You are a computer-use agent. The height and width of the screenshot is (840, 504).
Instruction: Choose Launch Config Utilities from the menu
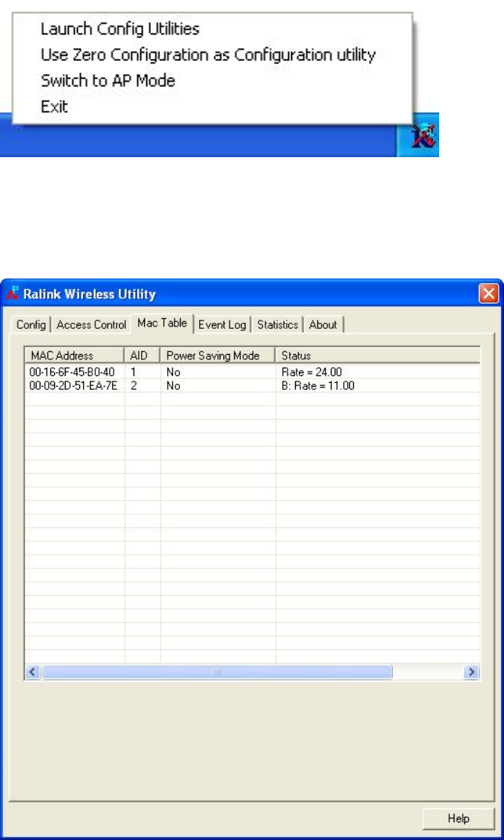120,29
